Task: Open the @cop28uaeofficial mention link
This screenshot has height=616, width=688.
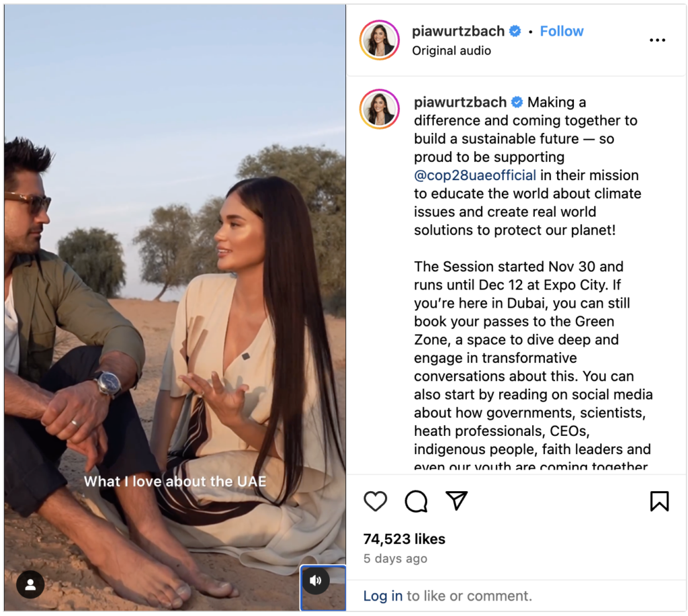Action: coord(475,175)
